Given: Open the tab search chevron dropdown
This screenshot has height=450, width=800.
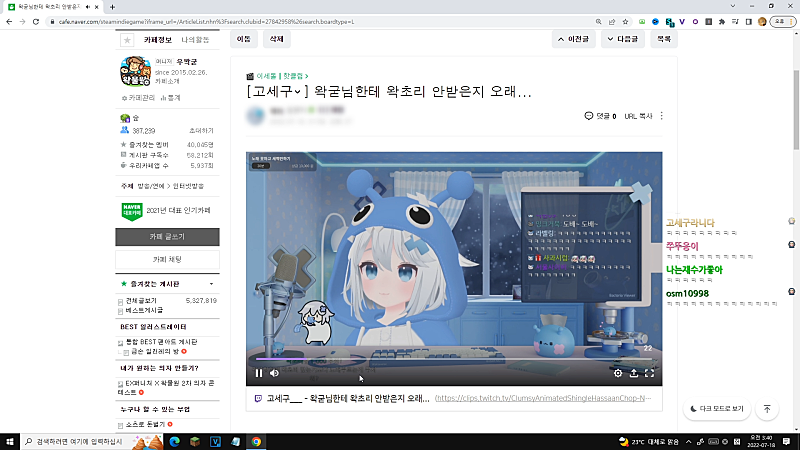Looking at the screenshot, I should point(733,6).
